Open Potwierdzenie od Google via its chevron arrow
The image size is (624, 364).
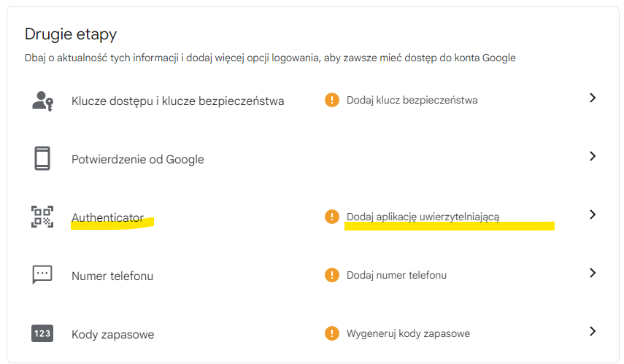(593, 156)
